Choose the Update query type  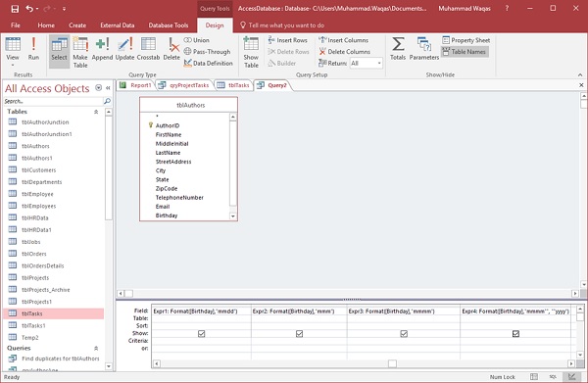(124, 49)
